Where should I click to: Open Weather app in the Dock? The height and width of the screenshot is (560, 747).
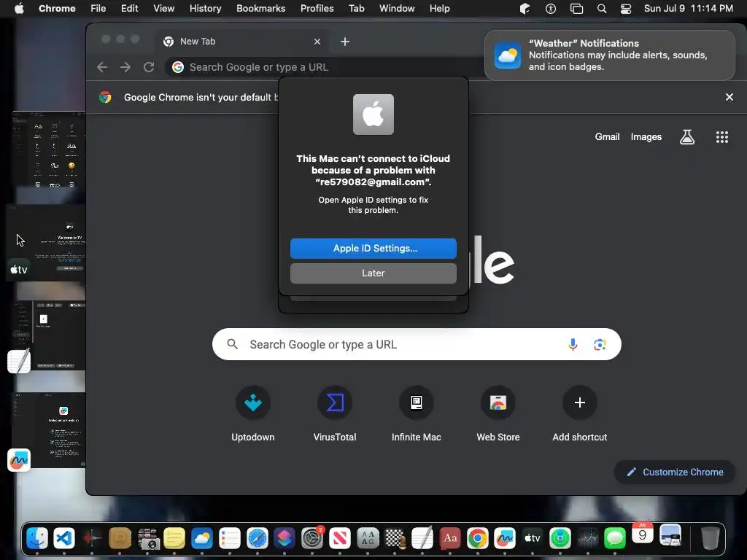(x=202, y=539)
